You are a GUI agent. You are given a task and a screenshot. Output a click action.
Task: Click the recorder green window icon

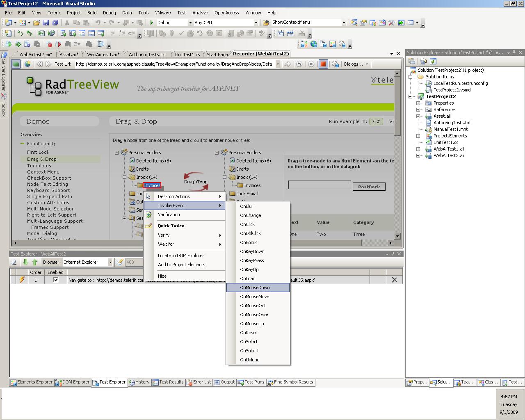click(x=16, y=64)
